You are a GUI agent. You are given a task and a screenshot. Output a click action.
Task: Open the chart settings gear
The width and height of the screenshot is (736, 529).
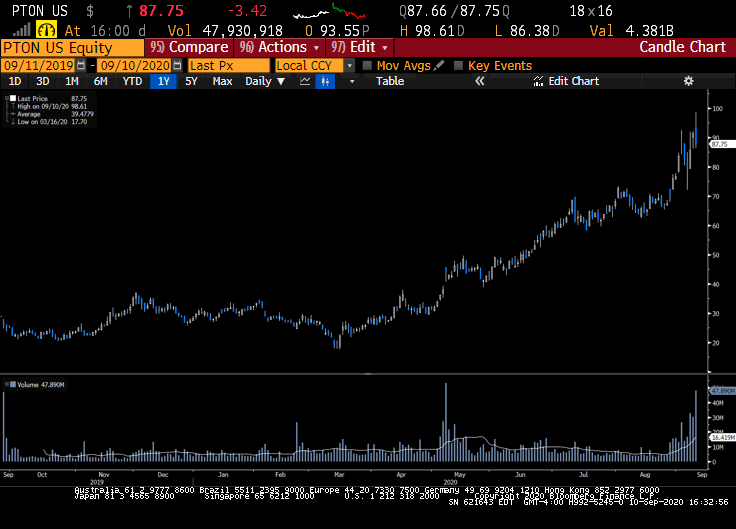point(688,81)
